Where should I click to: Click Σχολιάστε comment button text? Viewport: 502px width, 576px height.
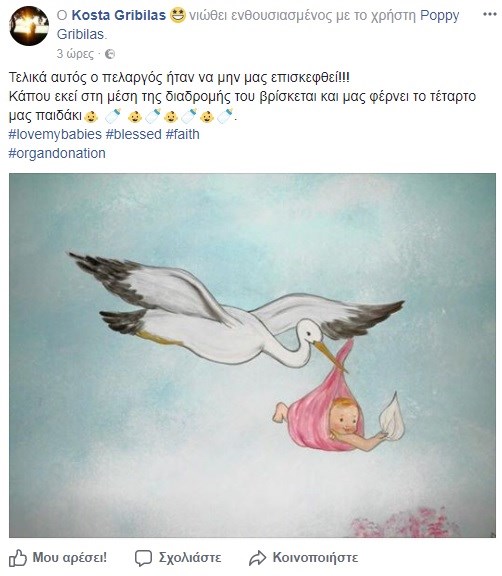click(190, 558)
